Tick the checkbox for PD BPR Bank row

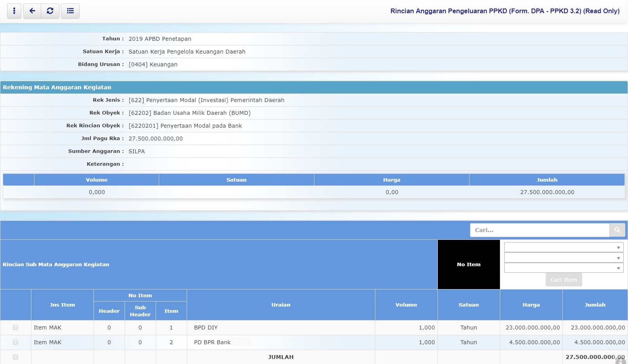(16, 342)
